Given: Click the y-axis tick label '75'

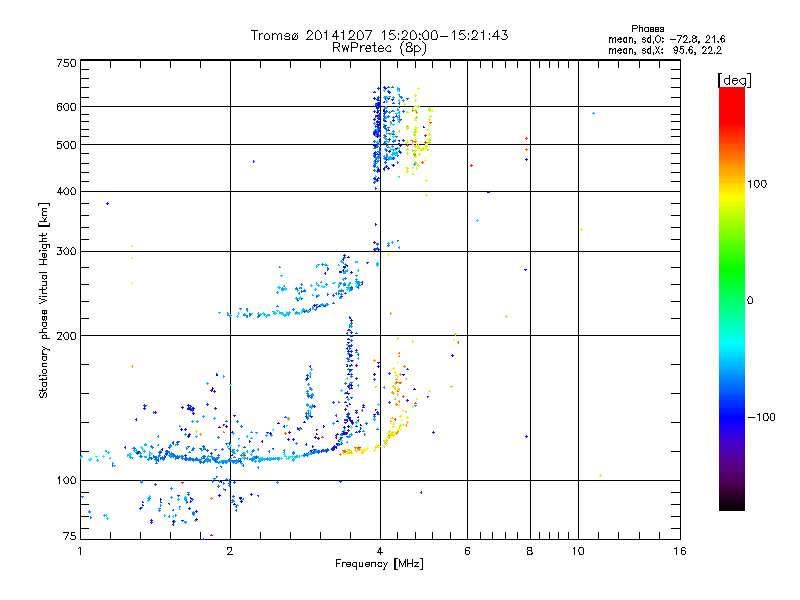Looking at the screenshot, I should pos(70,536).
